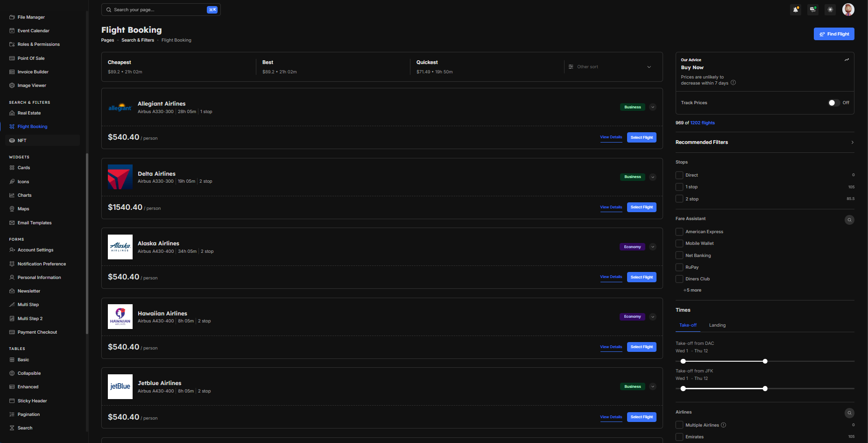This screenshot has height=443, width=868.
Task: Open the messages icon in header
Action: (x=813, y=9)
